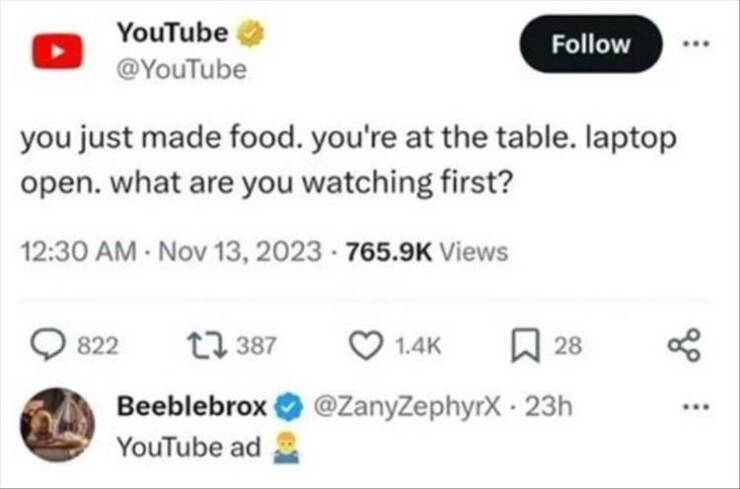Open the tweet's three-dot more menu

coord(697,46)
